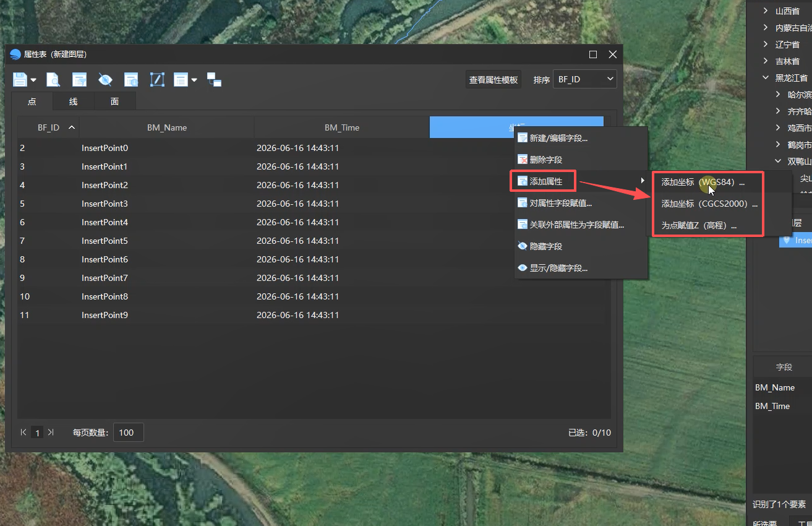This screenshot has height=526, width=812.
Task: Toggle the crossed-eye visibility icon in toolbar
Action: (x=105, y=79)
